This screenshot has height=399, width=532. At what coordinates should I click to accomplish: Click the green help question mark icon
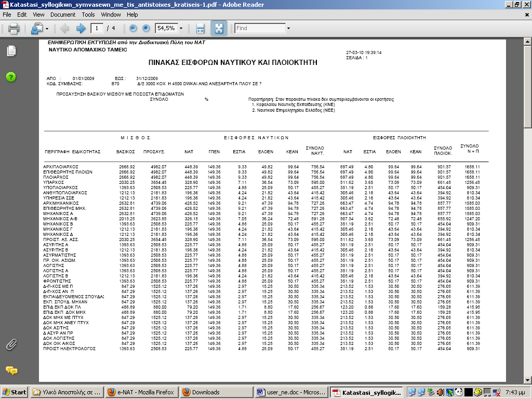[11, 77]
